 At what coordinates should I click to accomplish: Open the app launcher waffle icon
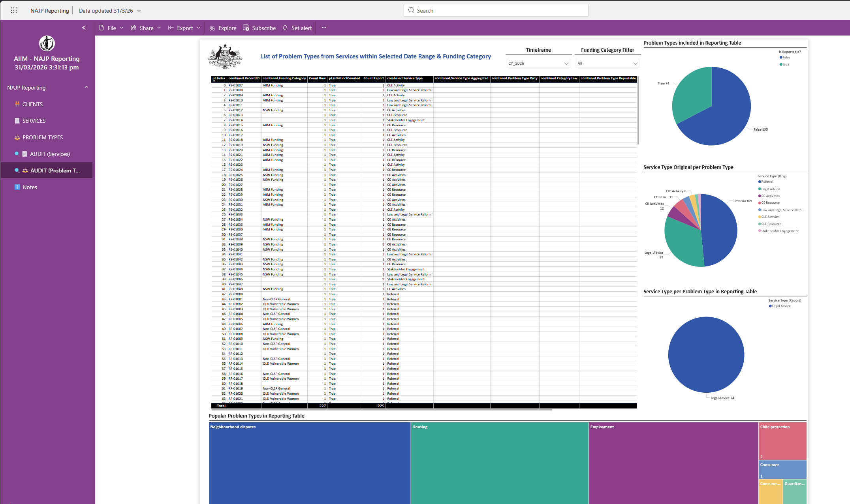click(14, 11)
